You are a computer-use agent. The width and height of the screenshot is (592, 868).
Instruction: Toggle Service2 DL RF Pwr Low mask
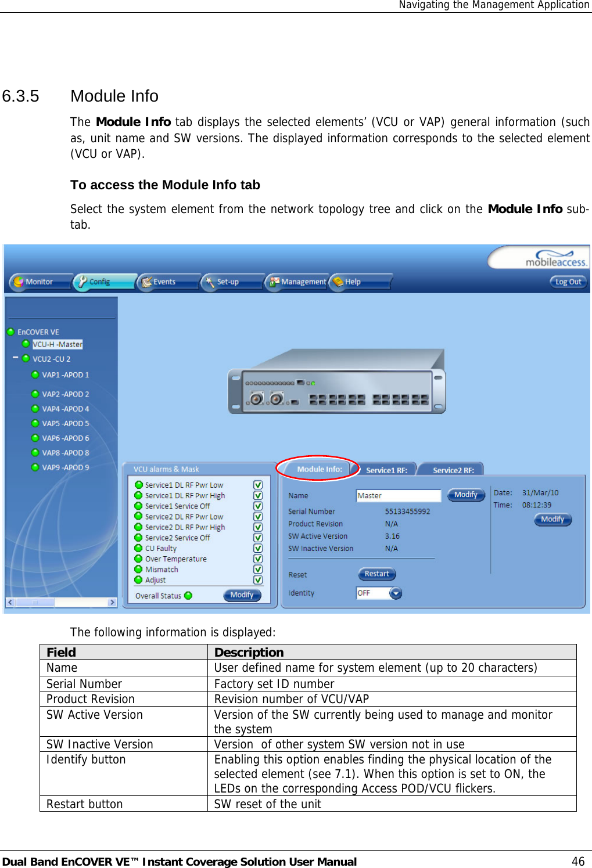(x=258, y=516)
